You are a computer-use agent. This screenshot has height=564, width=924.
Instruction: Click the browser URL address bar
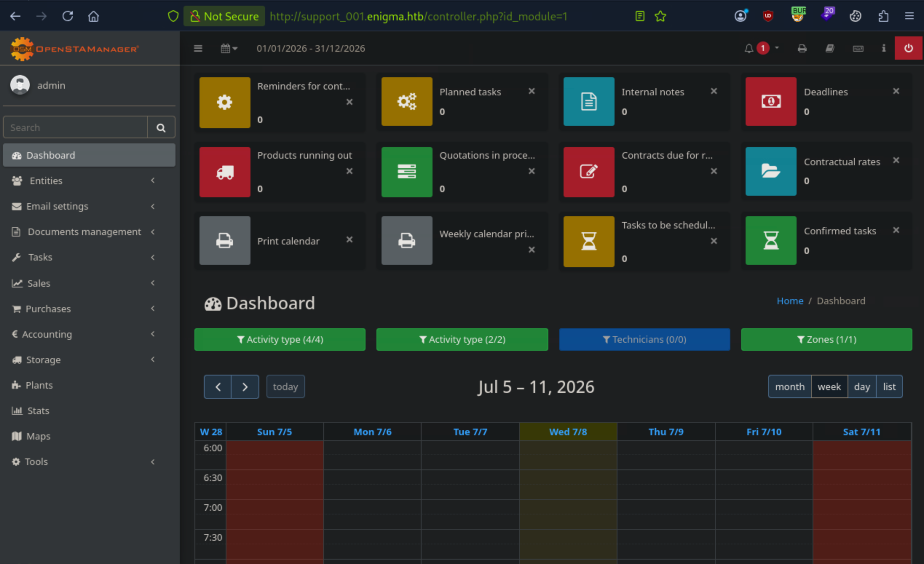coord(418,16)
